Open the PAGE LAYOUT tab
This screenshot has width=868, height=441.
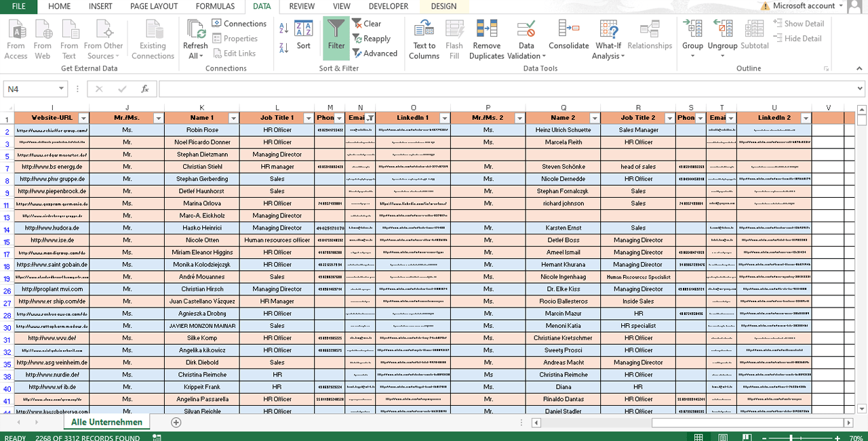[154, 6]
